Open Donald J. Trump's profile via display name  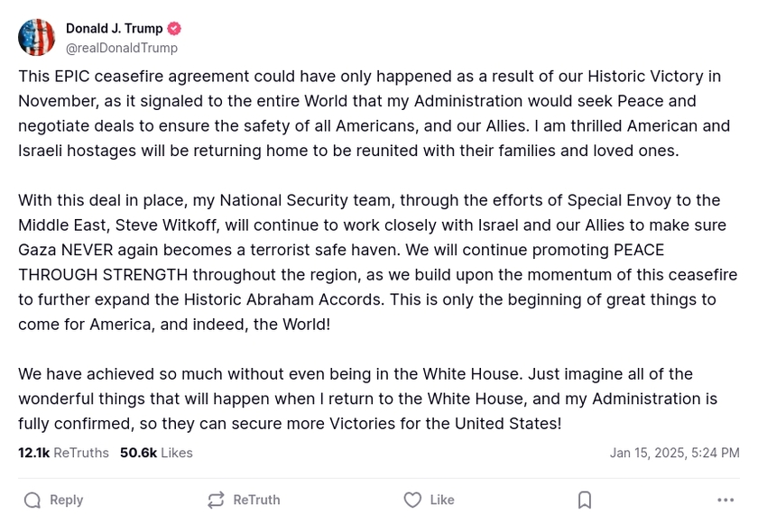[115, 28]
